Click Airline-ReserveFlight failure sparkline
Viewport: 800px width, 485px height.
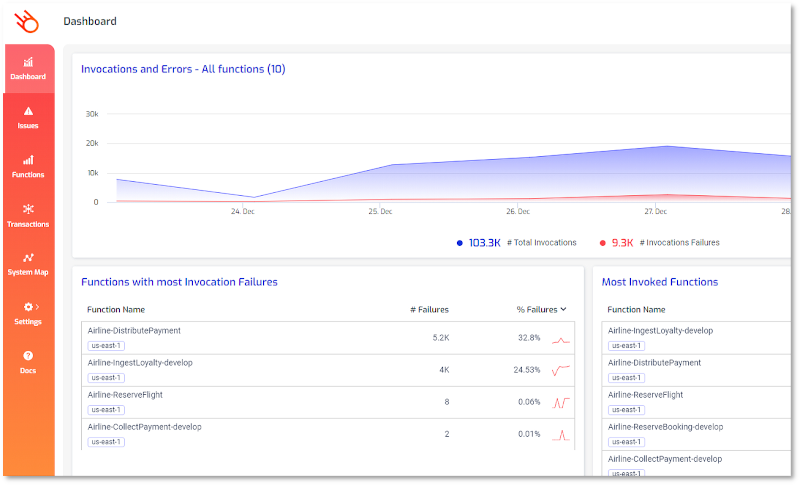click(x=561, y=402)
